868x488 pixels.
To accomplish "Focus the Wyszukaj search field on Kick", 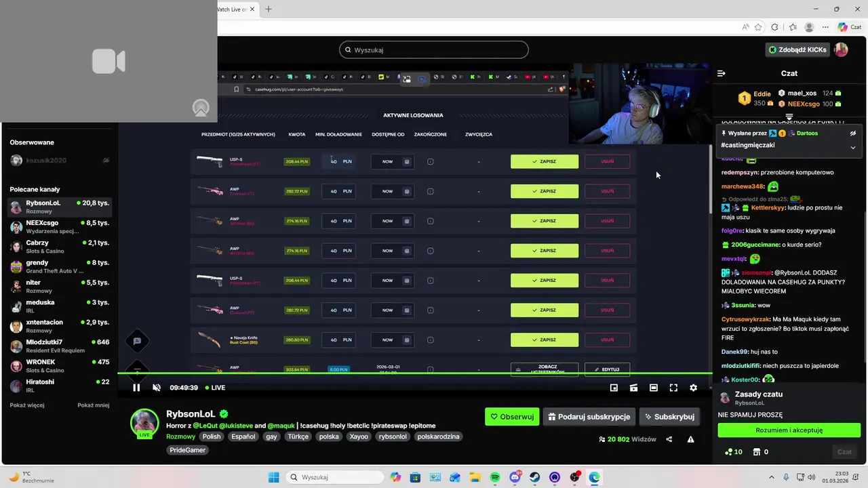I will pyautogui.click(x=434, y=49).
